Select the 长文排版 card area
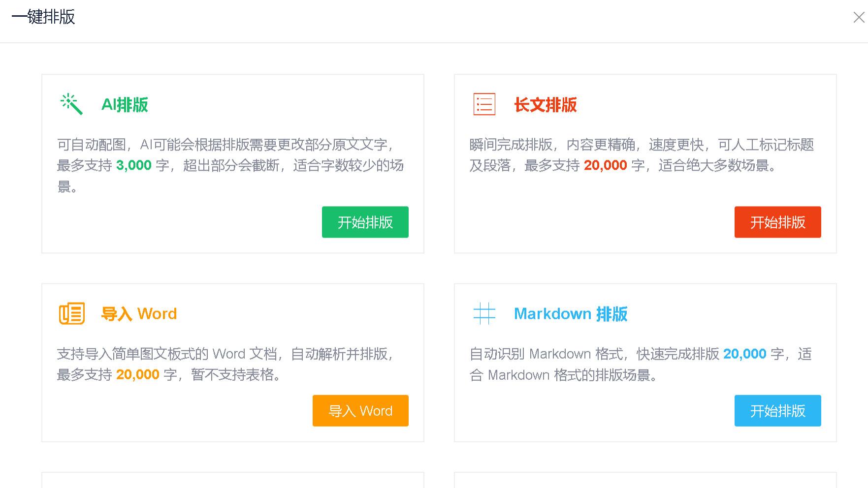The height and width of the screenshot is (488, 868). [x=645, y=162]
